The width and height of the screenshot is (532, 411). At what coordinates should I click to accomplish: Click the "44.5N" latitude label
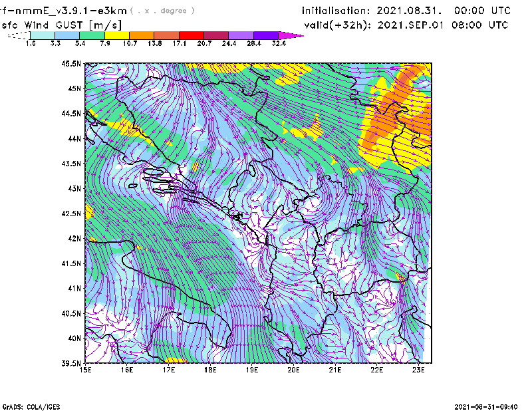71,113
